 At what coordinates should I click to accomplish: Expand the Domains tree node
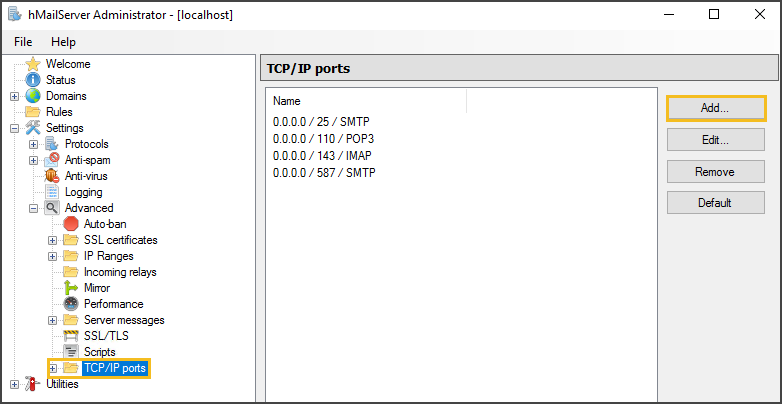tap(14, 96)
